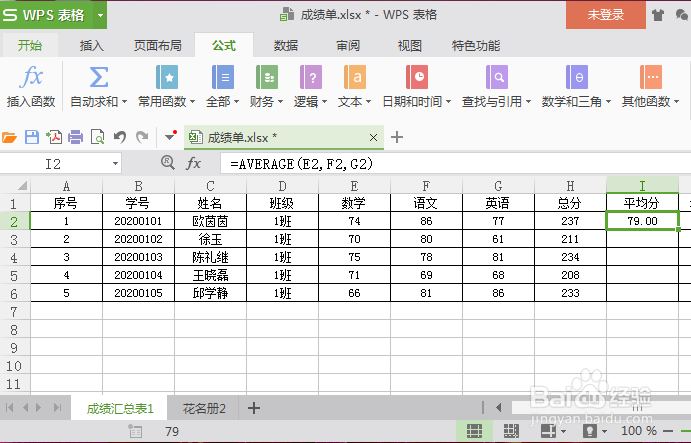The height and width of the screenshot is (443, 691).
Task: Click the 未登录 login button
Action: pyautogui.click(x=606, y=15)
